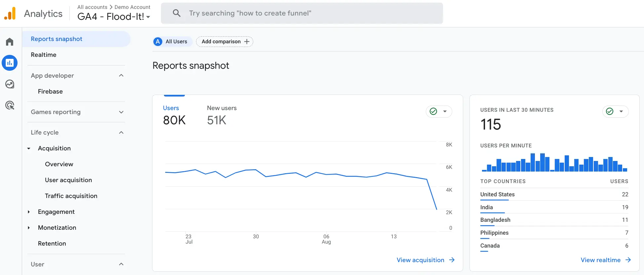Collapse the Life cycle section
Screen dimensions: 644x275
121,132
